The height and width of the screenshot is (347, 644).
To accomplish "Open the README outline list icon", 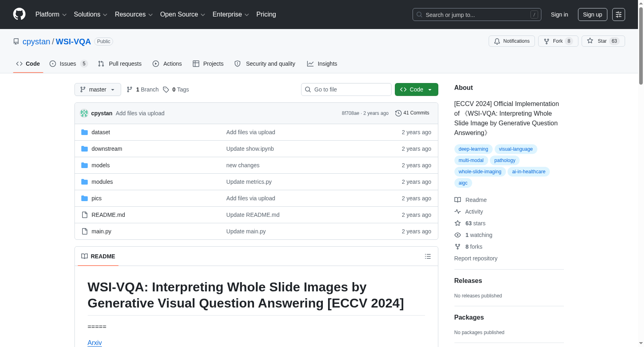I will pos(428,256).
